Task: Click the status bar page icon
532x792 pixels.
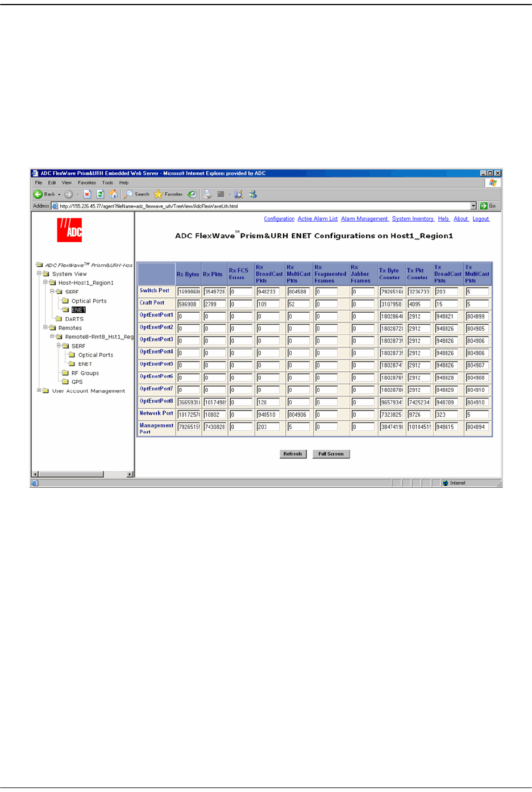Action: point(35,483)
